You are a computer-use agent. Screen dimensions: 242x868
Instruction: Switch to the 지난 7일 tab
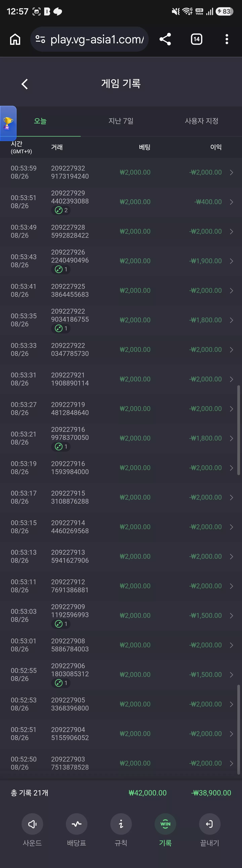[x=121, y=121]
